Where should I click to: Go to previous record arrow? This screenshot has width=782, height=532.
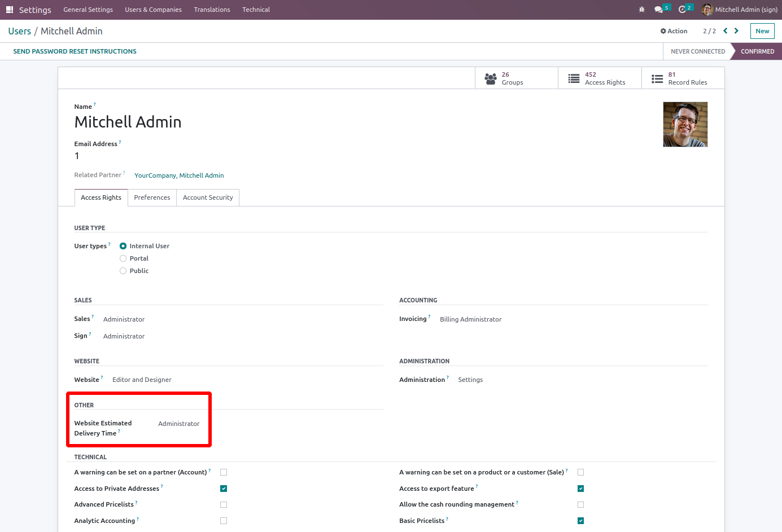[726, 31]
